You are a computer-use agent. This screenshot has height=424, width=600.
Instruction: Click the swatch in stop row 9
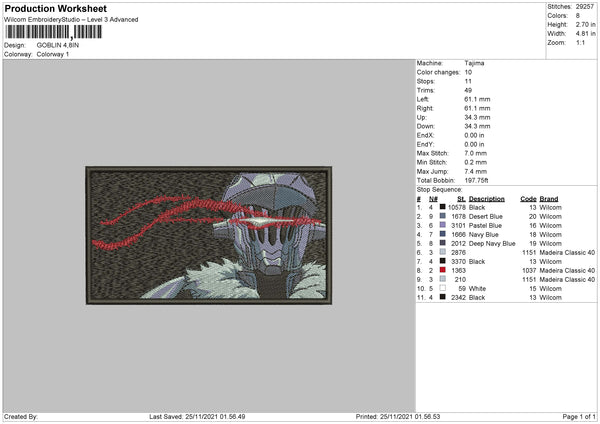point(442,279)
